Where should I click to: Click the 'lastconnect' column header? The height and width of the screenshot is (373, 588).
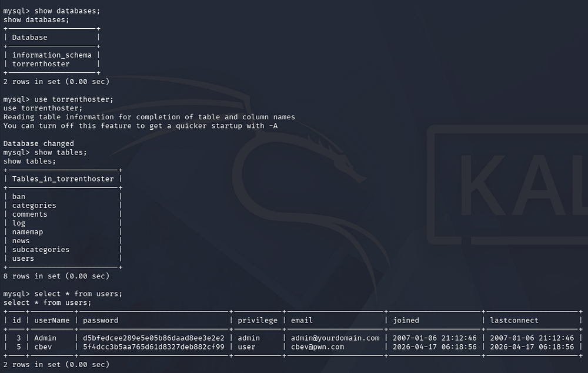point(514,320)
